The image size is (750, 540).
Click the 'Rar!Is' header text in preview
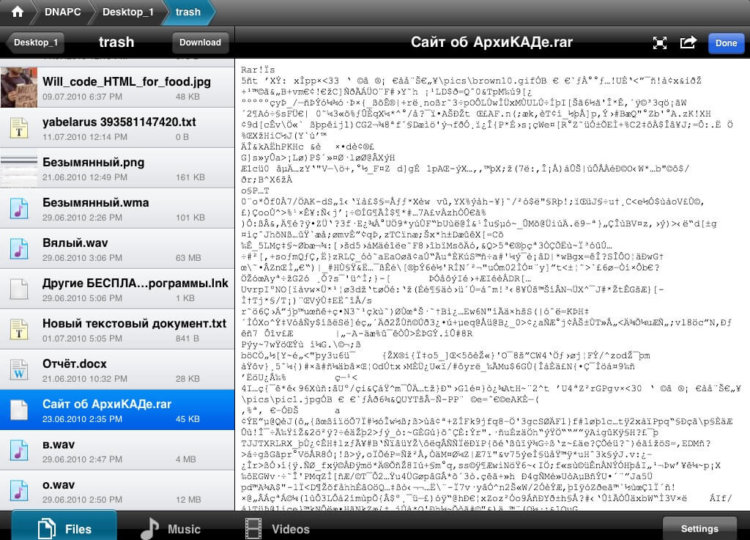click(258, 70)
